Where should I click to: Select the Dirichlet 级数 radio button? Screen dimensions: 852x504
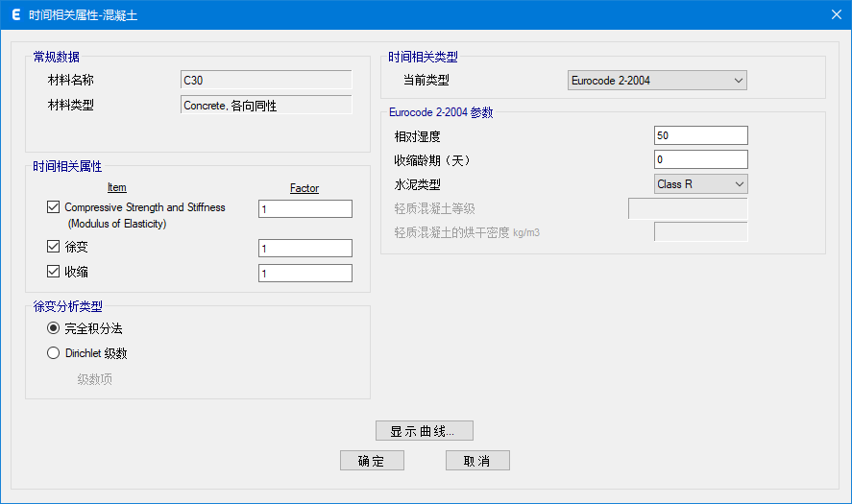[x=53, y=353]
